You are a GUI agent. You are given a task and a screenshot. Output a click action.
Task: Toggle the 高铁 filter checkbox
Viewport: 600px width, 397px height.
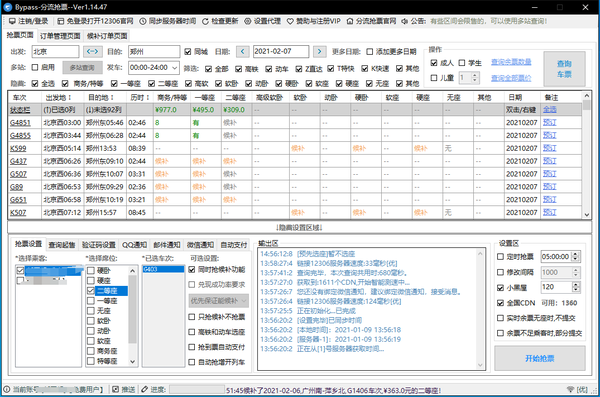(238, 69)
